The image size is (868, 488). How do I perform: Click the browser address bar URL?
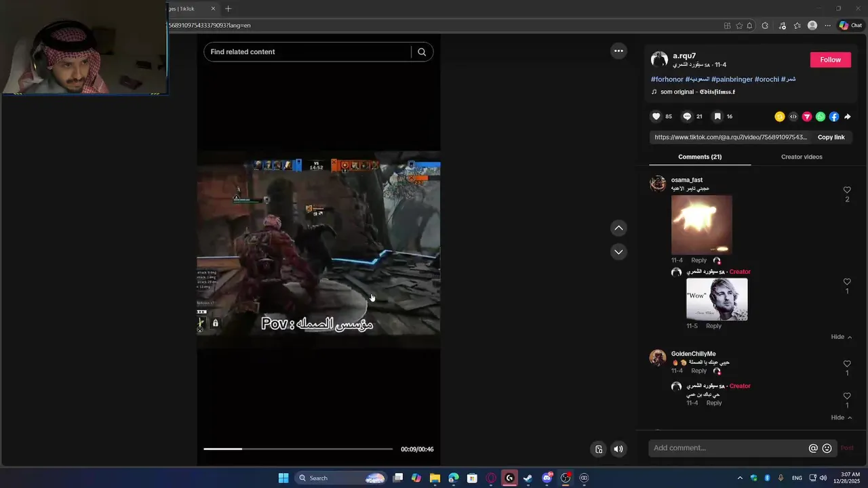(x=209, y=26)
